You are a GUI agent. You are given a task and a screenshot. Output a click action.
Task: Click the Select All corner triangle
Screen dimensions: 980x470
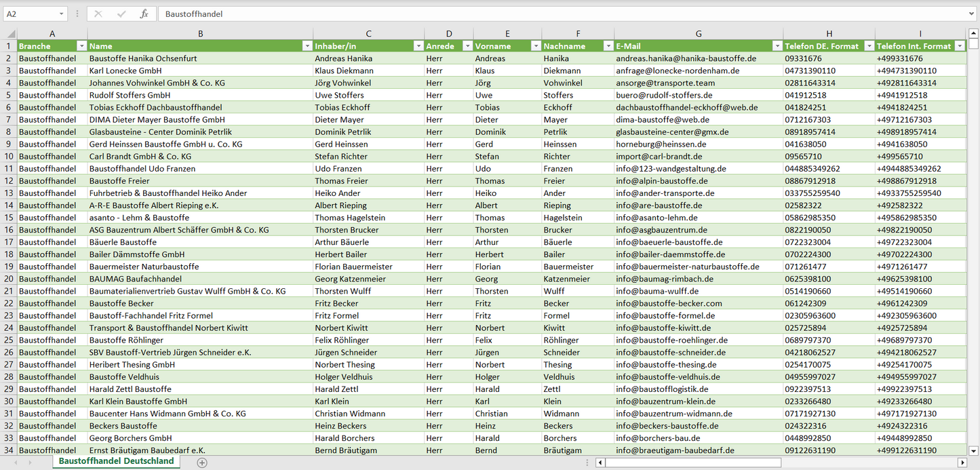[11, 34]
